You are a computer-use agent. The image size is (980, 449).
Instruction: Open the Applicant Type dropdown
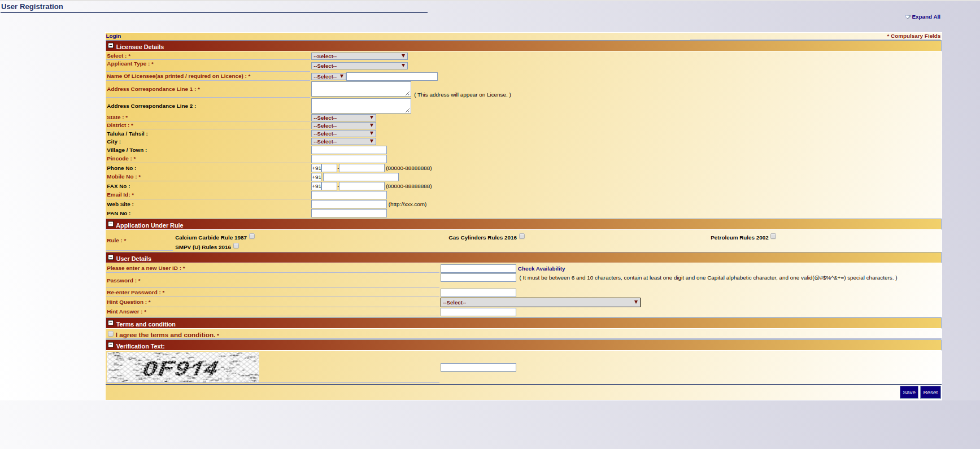pos(359,66)
